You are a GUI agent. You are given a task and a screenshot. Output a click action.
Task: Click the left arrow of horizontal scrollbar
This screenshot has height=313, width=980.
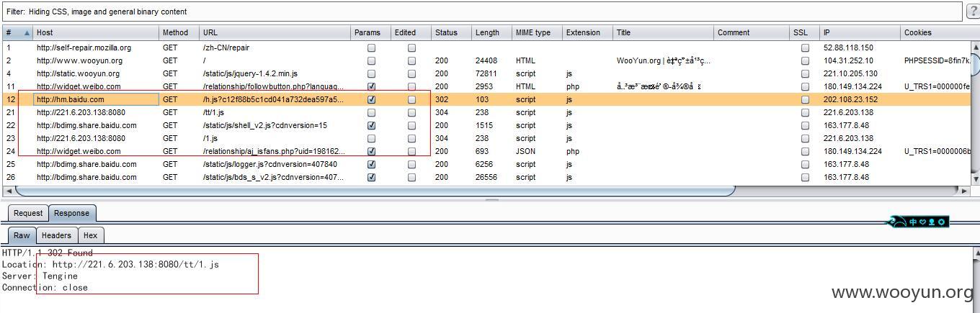tap(8, 191)
